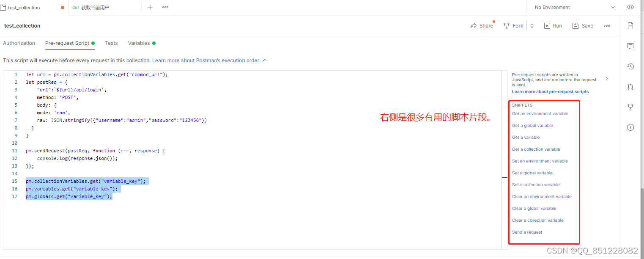The height and width of the screenshot is (259, 644).
Task: Click the pm.globals.get("variable_key") line
Action: pyautogui.click(x=69, y=196)
